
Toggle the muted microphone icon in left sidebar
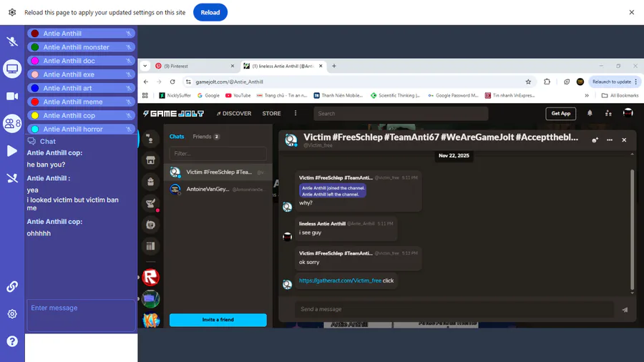tap(12, 41)
